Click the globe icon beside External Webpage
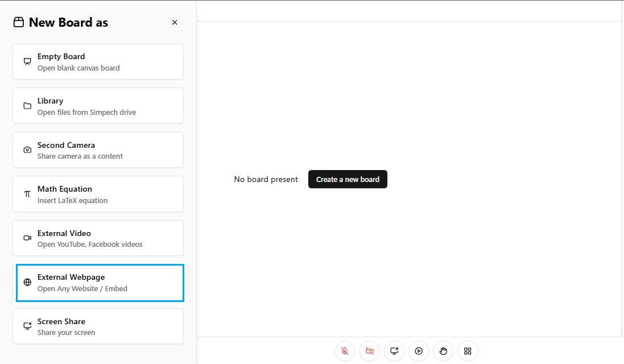The image size is (624, 364). click(x=27, y=283)
